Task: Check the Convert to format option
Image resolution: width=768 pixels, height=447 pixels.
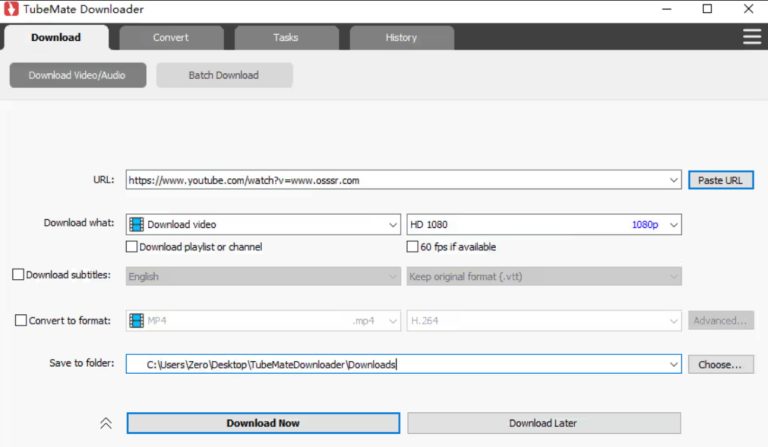Action: pos(21,320)
